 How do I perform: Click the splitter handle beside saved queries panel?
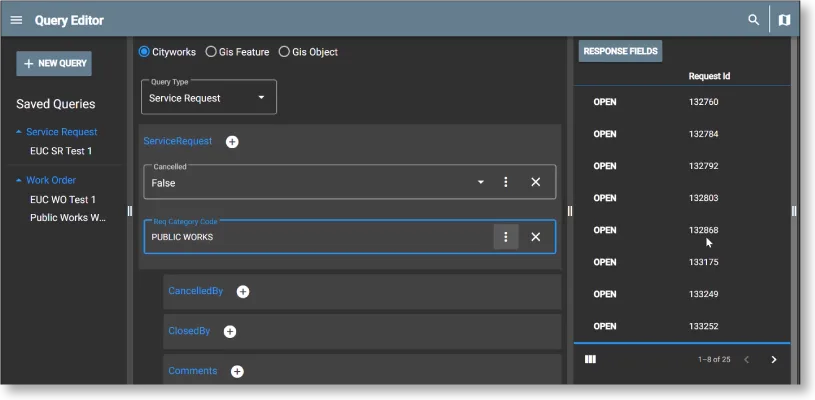pos(129,211)
